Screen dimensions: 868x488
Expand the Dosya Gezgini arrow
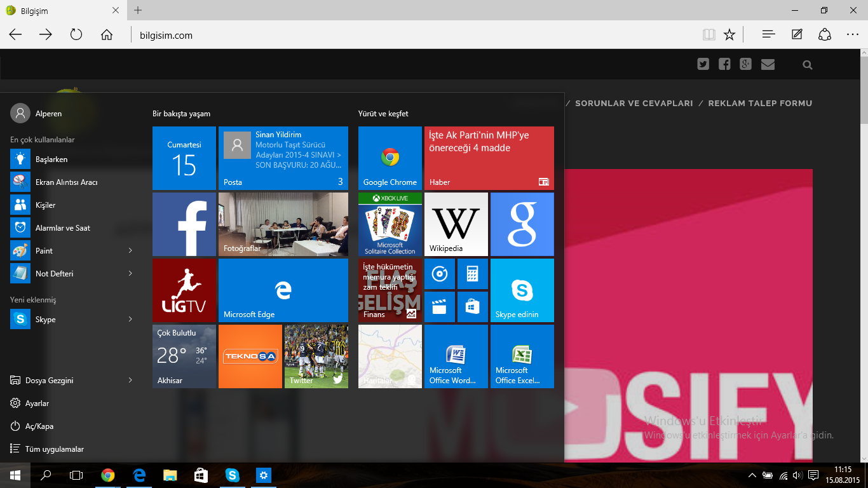click(x=130, y=381)
